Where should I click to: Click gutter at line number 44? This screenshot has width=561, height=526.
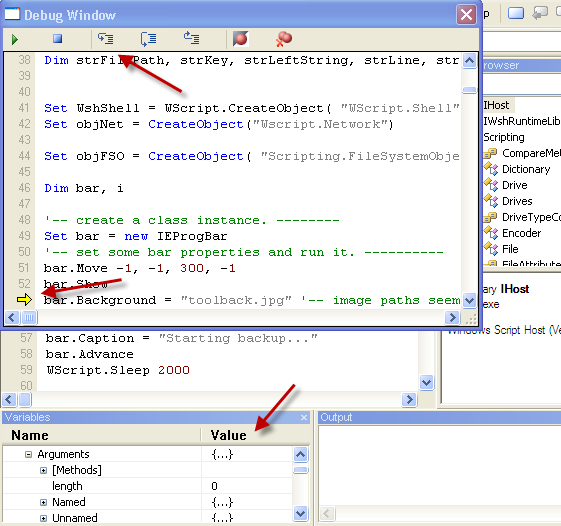(24, 156)
